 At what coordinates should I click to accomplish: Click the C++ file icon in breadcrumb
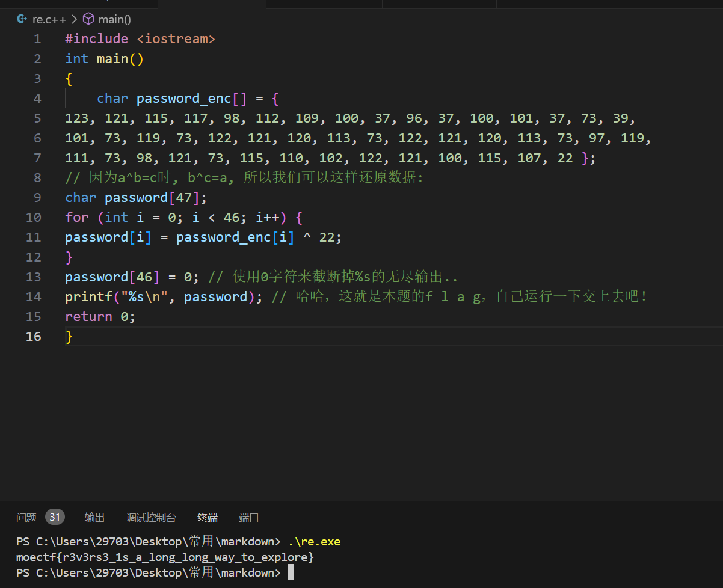coord(22,19)
